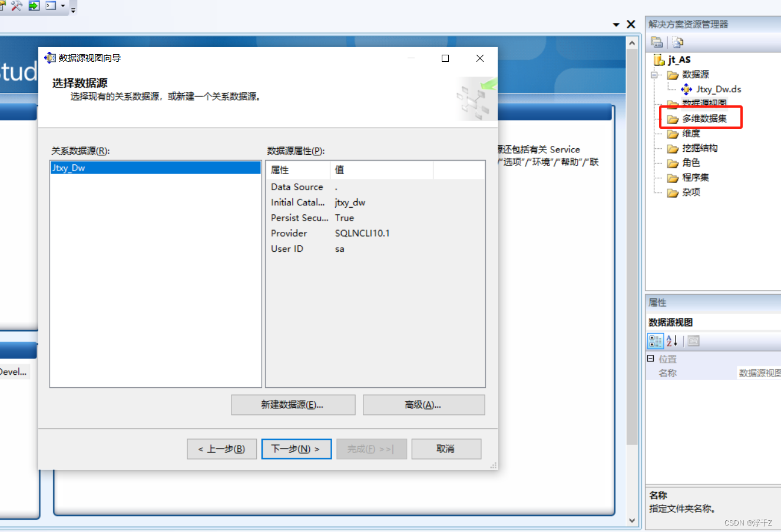Click the 属性 column header in the wizard
This screenshot has width=781, height=532.
298,170
